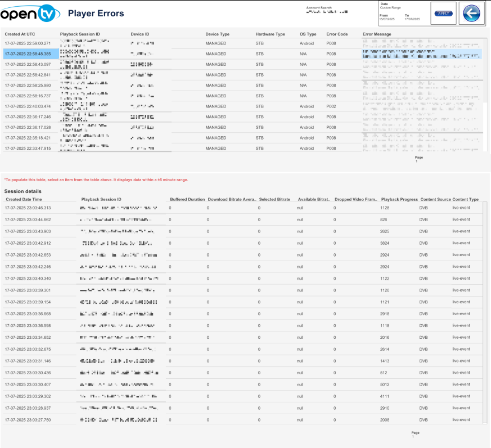Sort by Created At UTC column header
Image resolution: width=491 pixels, height=448 pixels.
pos(20,34)
